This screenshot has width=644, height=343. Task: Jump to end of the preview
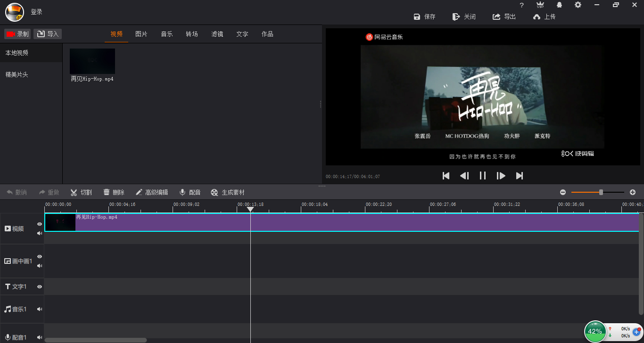(x=520, y=176)
